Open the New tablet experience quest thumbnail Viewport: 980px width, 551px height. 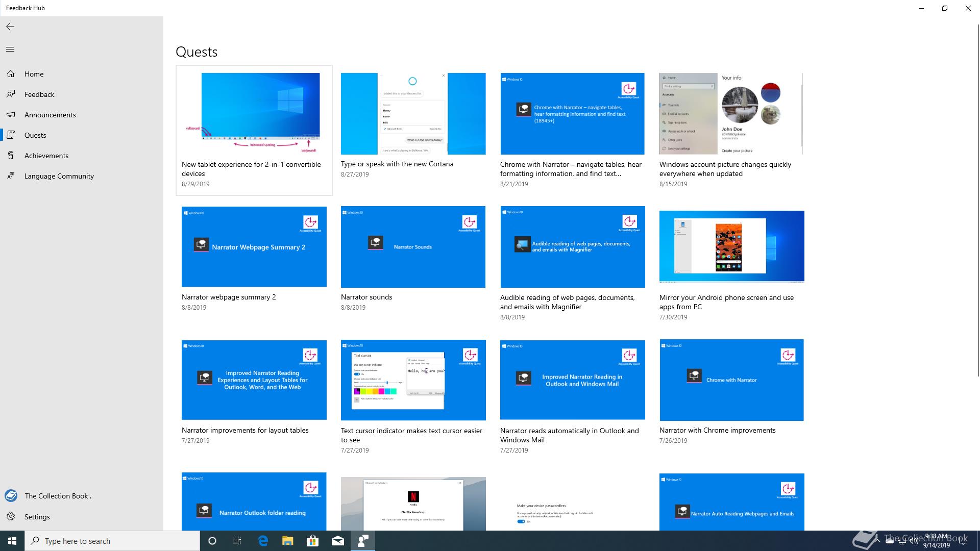click(x=254, y=113)
